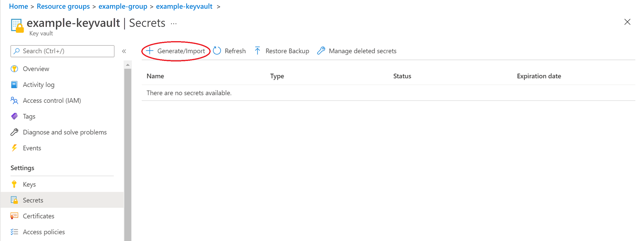Click the circular Refresh icon
The height and width of the screenshot is (241, 644).
217,51
